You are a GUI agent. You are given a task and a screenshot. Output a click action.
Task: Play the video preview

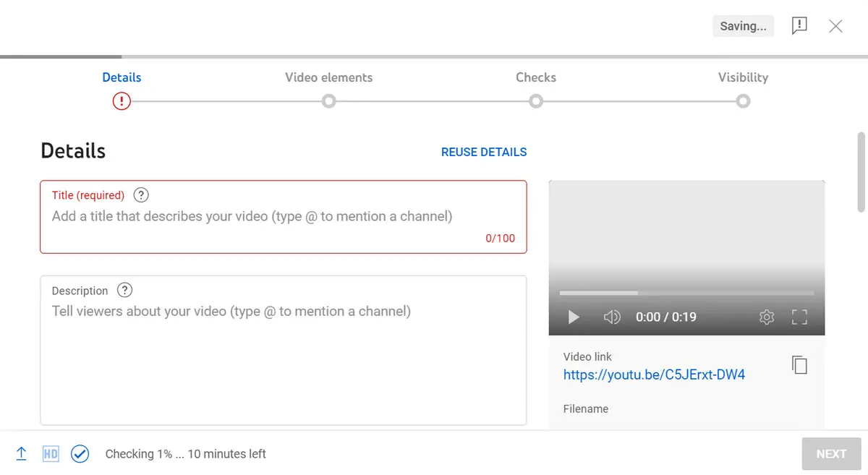[574, 317]
